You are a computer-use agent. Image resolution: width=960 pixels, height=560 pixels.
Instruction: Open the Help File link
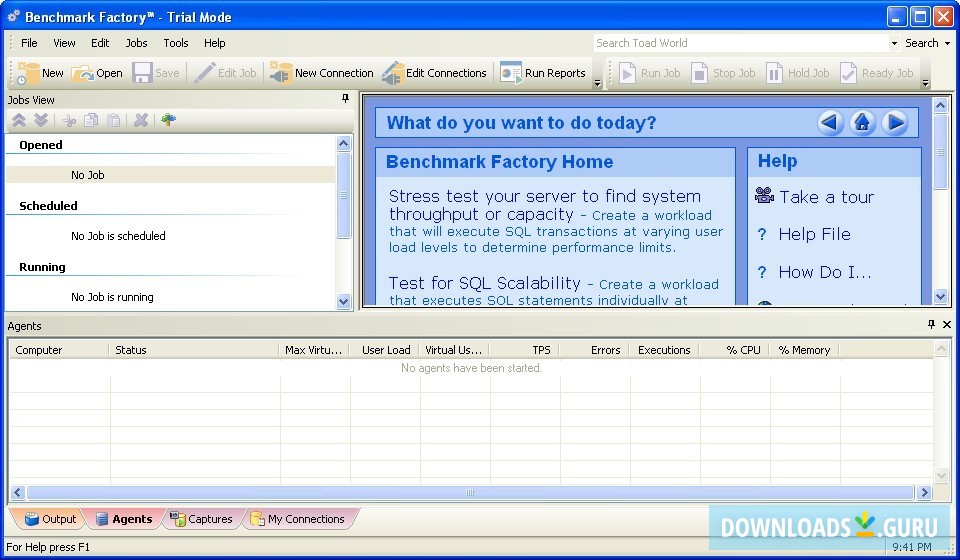pos(814,234)
